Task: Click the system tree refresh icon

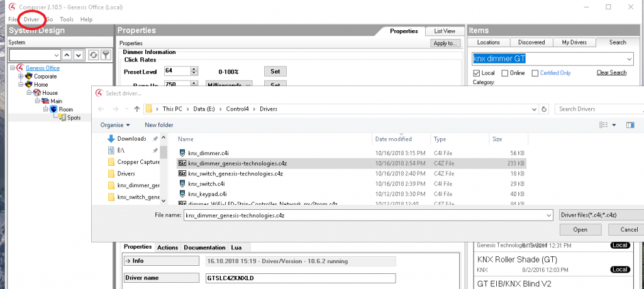Action: (x=94, y=55)
